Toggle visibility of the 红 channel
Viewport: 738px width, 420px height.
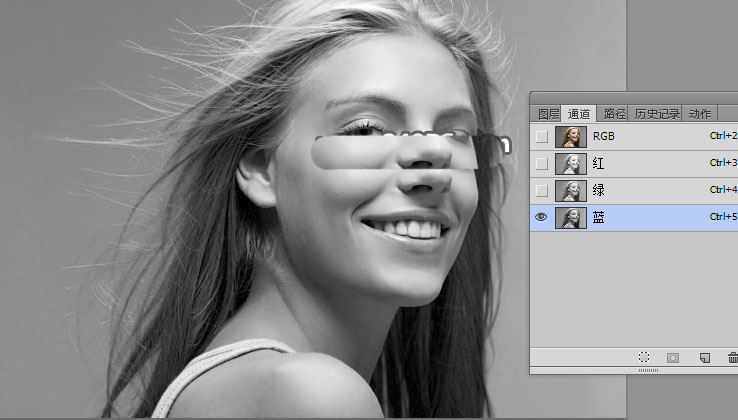[x=542, y=163]
